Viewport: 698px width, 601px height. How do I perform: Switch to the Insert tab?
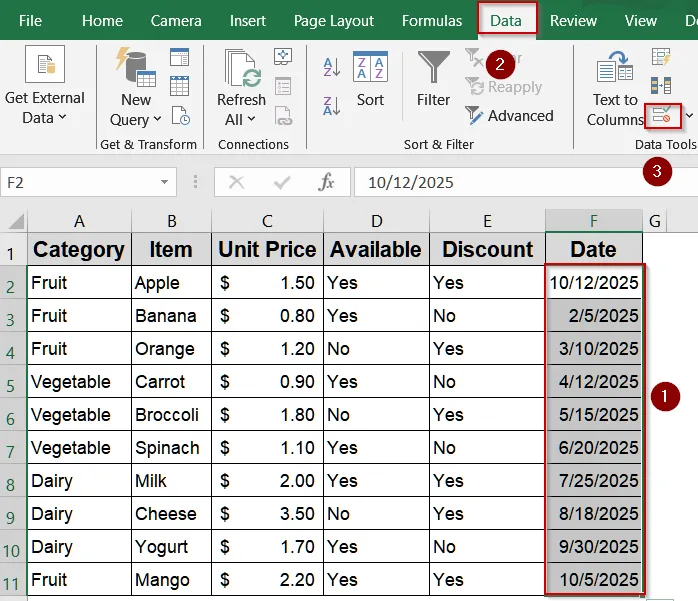pyautogui.click(x=248, y=20)
